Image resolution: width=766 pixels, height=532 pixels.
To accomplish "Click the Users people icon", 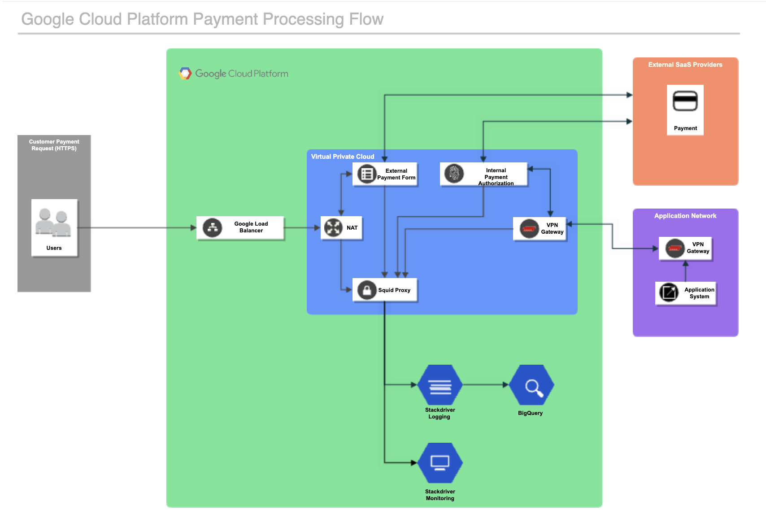I will click(53, 222).
